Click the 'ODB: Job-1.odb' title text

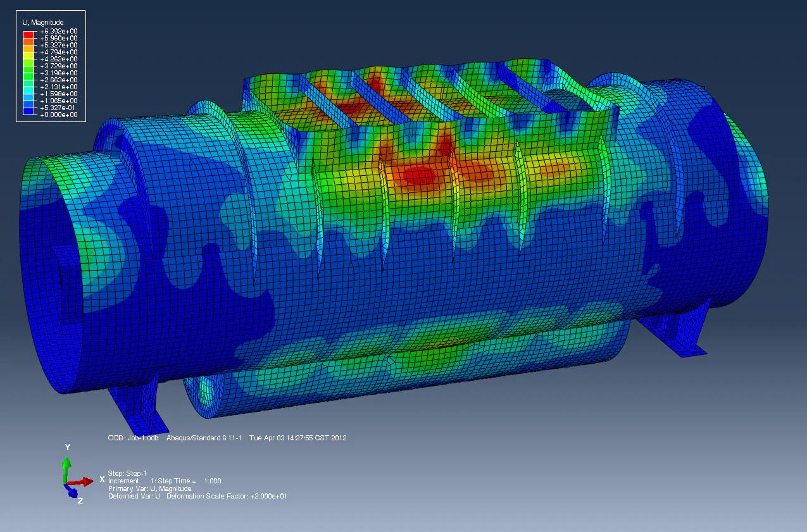[134, 438]
